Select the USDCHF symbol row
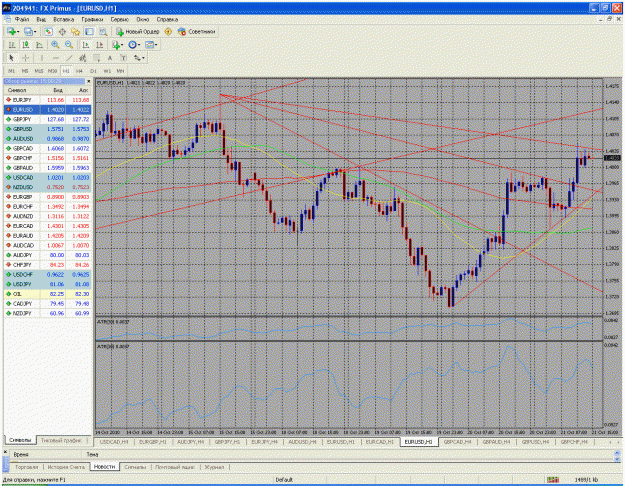 (x=47, y=275)
